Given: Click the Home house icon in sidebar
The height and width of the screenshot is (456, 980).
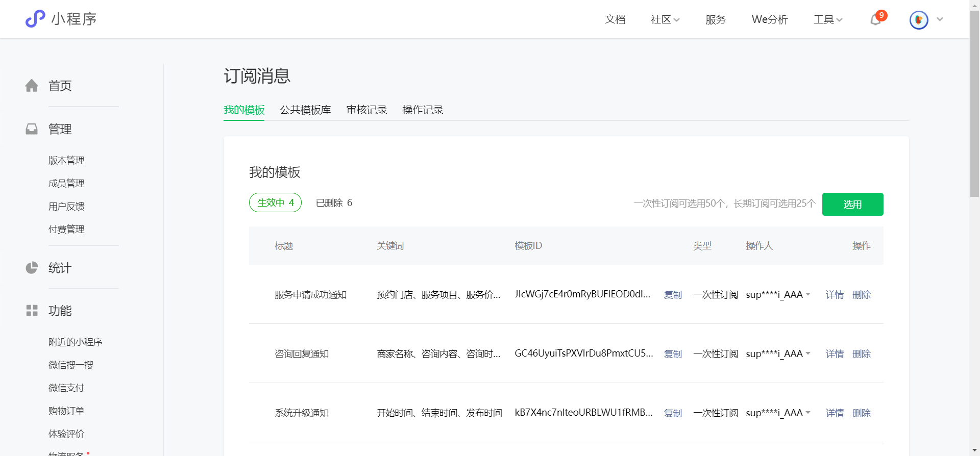Looking at the screenshot, I should (x=32, y=86).
